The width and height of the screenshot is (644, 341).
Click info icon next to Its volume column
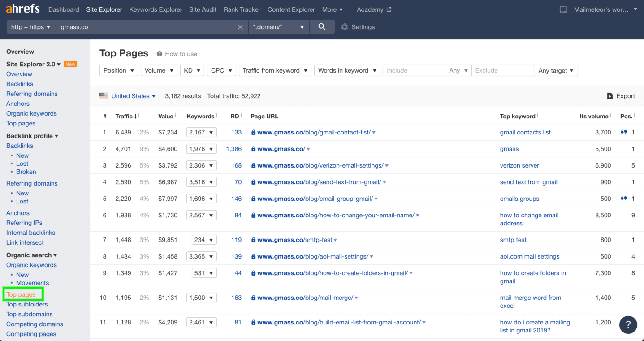pos(610,115)
